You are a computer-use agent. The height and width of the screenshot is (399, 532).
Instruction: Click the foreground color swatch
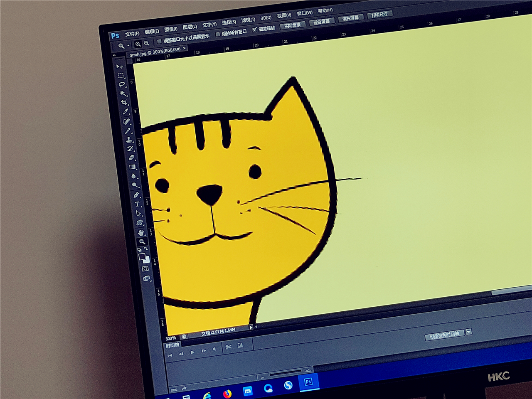pyautogui.click(x=142, y=257)
